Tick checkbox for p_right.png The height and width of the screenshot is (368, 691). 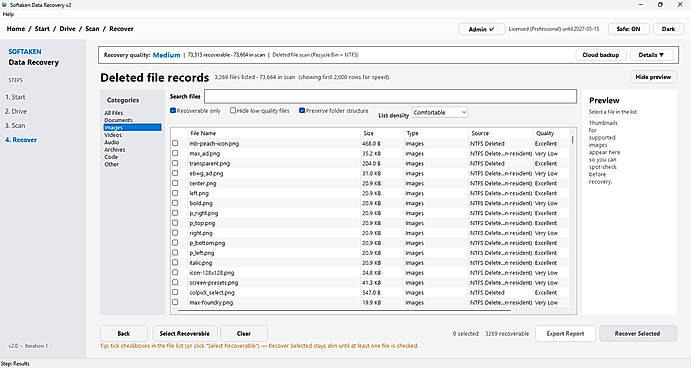[175, 213]
